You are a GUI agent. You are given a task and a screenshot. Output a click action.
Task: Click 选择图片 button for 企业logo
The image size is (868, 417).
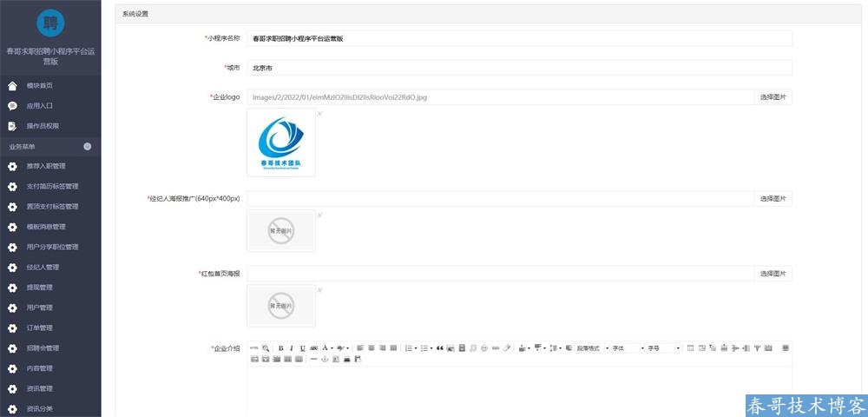(773, 97)
